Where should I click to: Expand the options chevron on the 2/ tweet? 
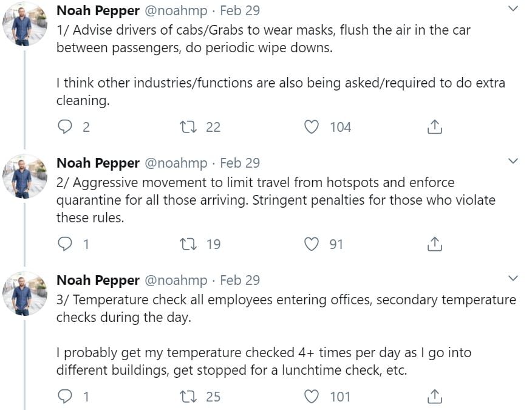[x=513, y=162]
